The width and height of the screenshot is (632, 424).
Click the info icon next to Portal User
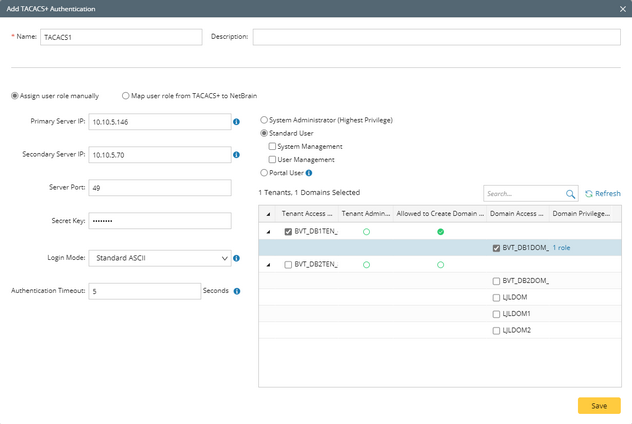pyautogui.click(x=309, y=173)
